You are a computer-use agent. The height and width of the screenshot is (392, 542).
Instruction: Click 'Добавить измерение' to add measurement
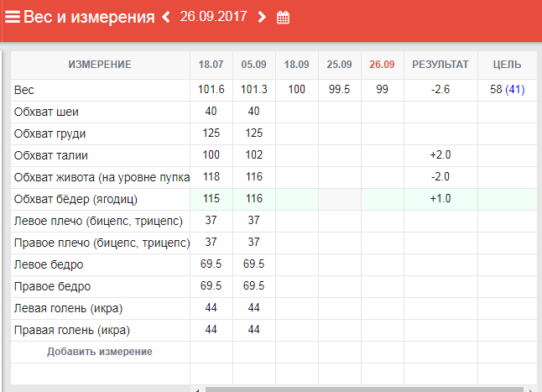100,352
